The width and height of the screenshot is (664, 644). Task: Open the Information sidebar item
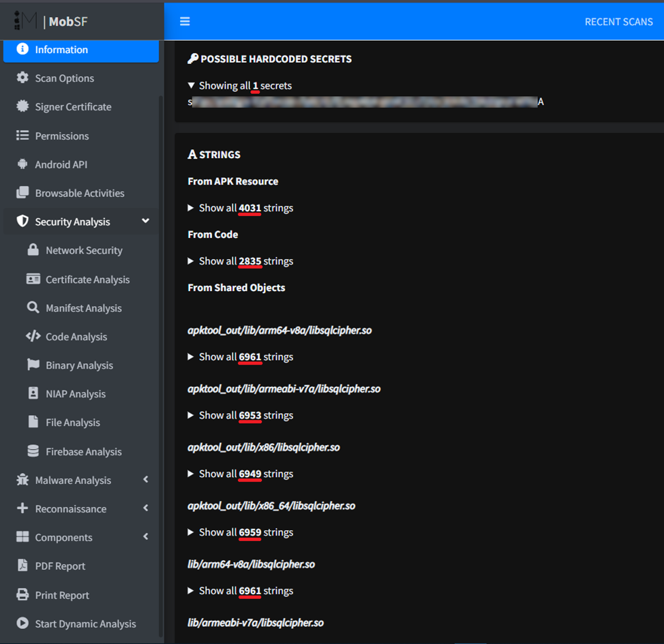61,50
